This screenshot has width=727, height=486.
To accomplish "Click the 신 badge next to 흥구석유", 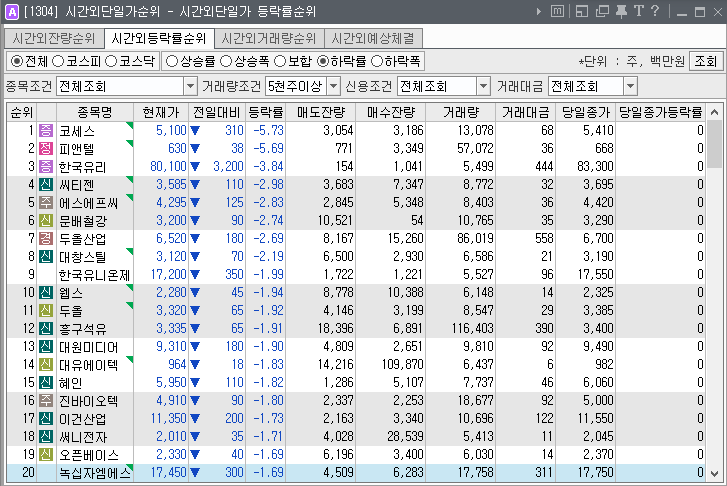I will point(45,329).
